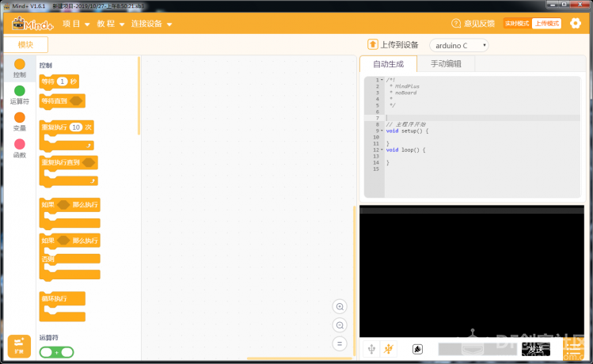Switch to 上传模式
The image size is (593, 364).
(x=546, y=24)
